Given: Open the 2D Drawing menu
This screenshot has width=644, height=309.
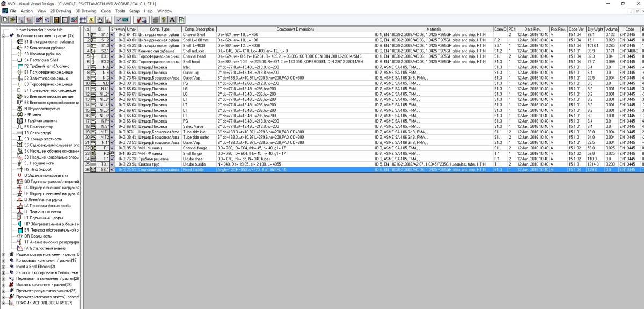Looking at the screenshot, I should tap(60, 11).
